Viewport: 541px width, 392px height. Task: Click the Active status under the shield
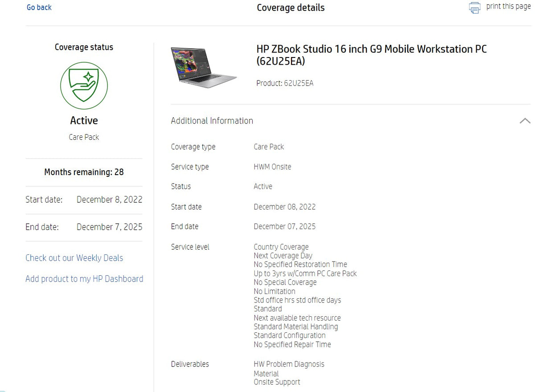[84, 120]
